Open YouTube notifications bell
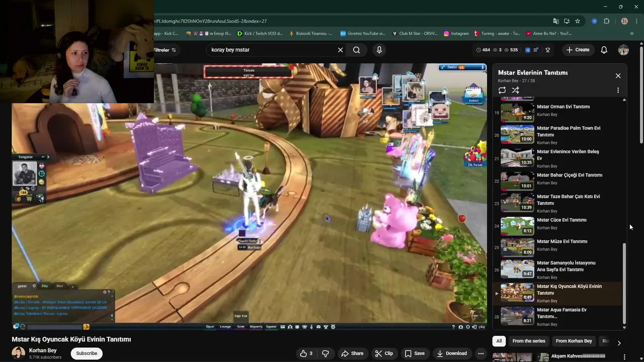 604,50
